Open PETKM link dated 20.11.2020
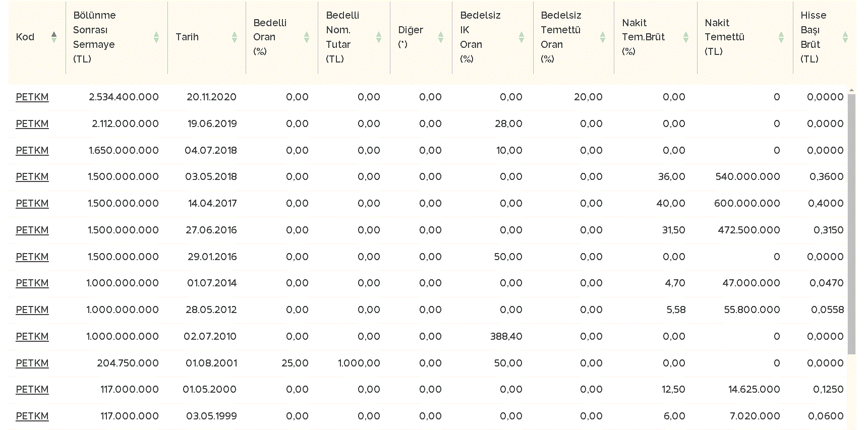Viewport: 868px width, 430px height. [32, 97]
